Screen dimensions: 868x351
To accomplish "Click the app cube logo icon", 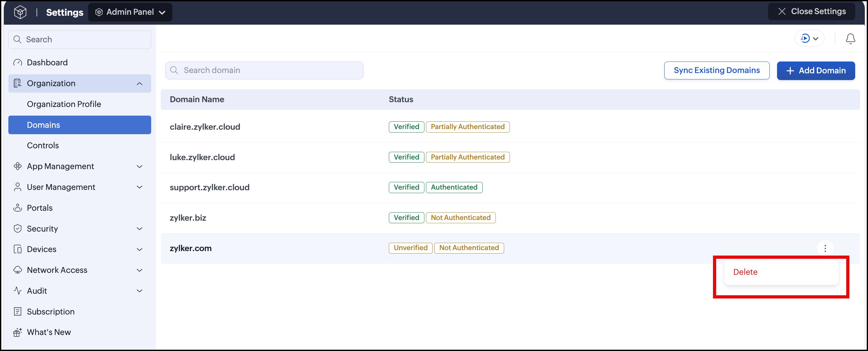I will pyautogui.click(x=20, y=12).
